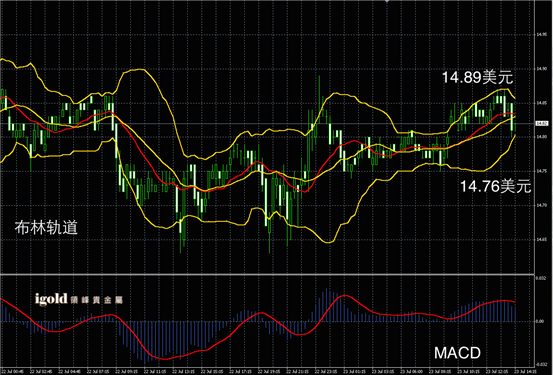Click the 14.76美元 support annotation

pyautogui.click(x=496, y=186)
